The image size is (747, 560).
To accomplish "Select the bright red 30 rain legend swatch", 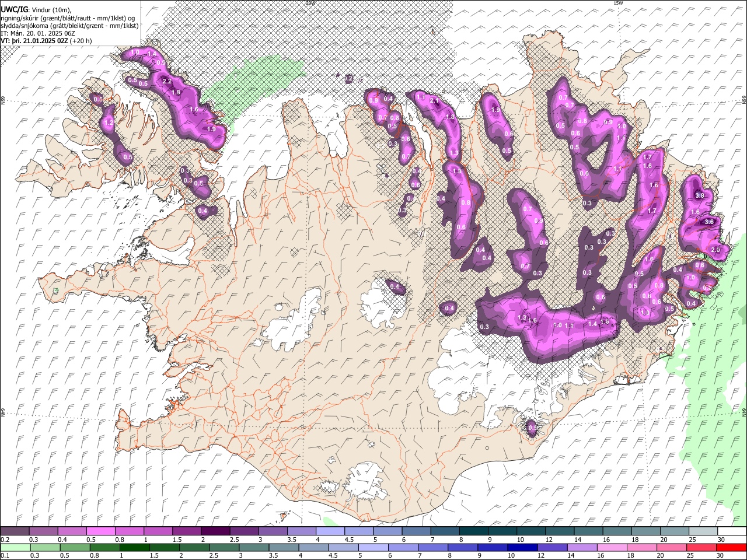I will (x=731, y=547).
